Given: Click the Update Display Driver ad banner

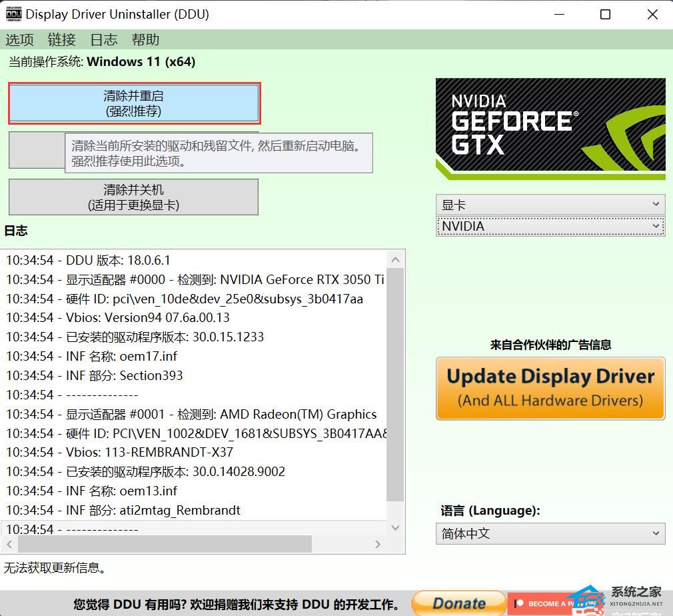Looking at the screenshot, I should pyautogui.click(x=550, y=388).
